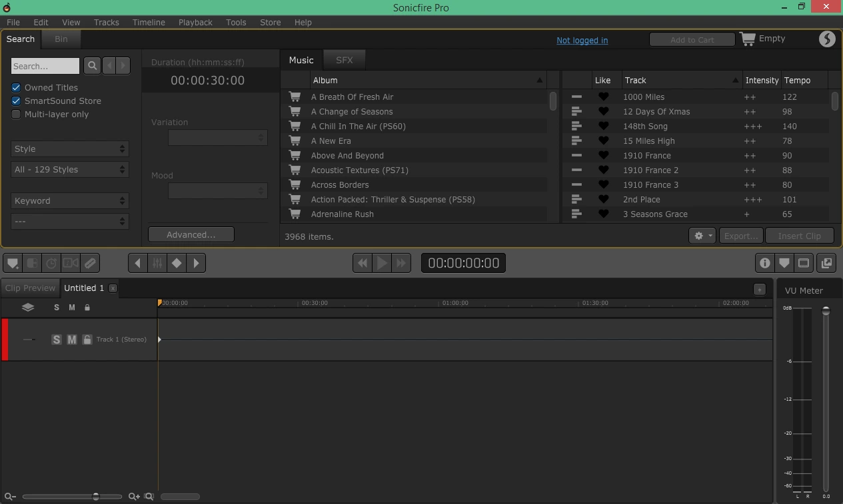Toggle the Owned Titles checkbox
The width and height of the screenshot is (843, 504).
[x=16, y=87]
